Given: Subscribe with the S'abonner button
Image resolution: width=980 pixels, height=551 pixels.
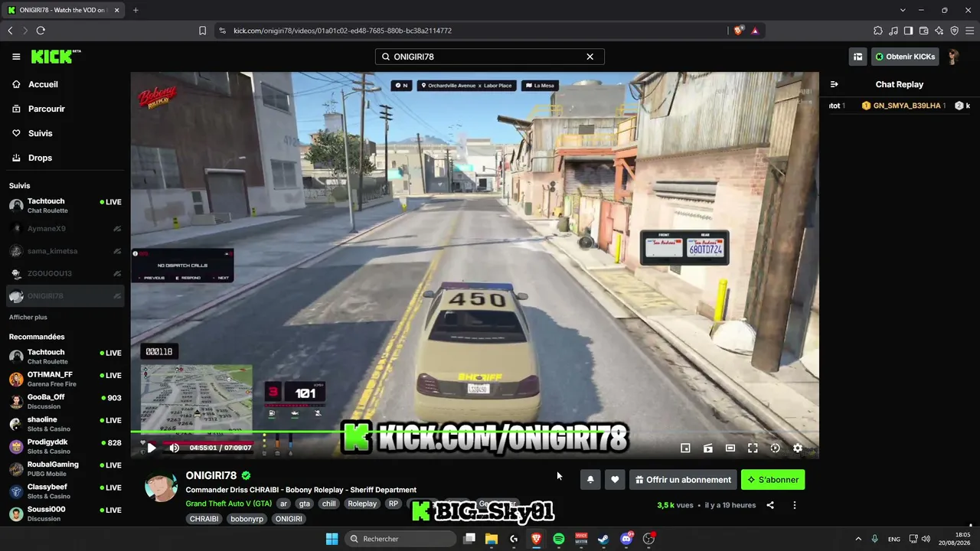Looking at the screenshot, I should [x=773, y=480].
